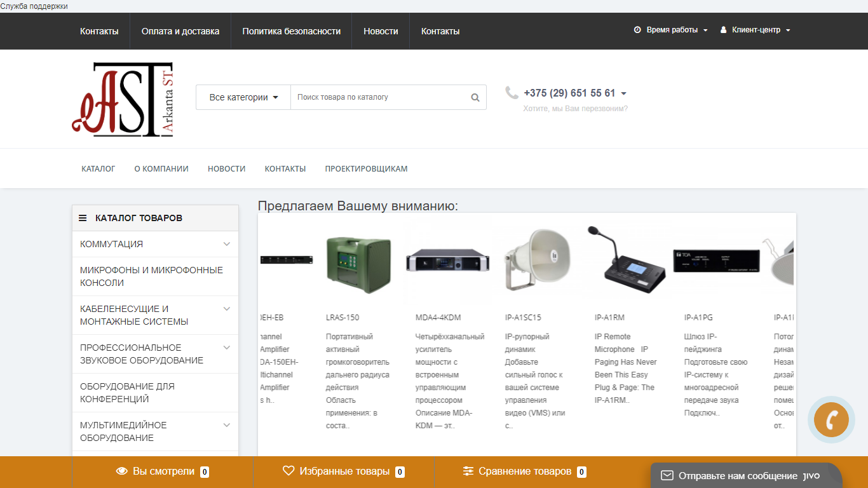The height and width of the screenshot is (488, 868).
Task: Open Контакты in the white main menu
Action: [285, 169]
